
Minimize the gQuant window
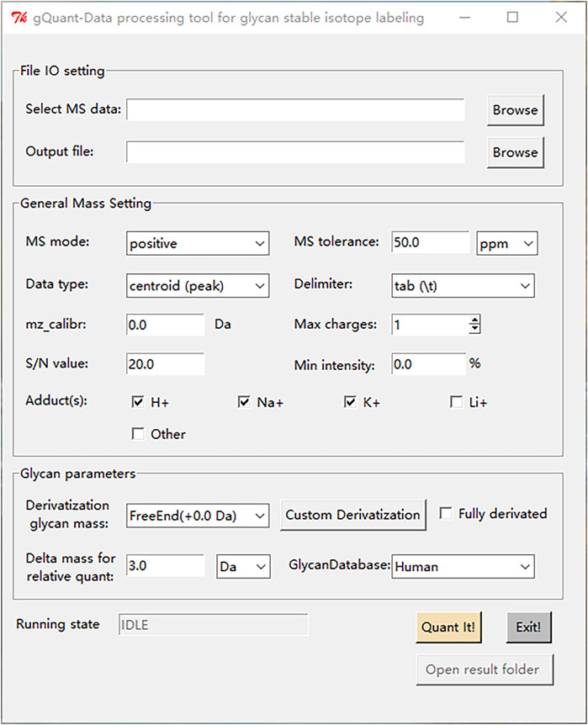click(x=465, y=18)
